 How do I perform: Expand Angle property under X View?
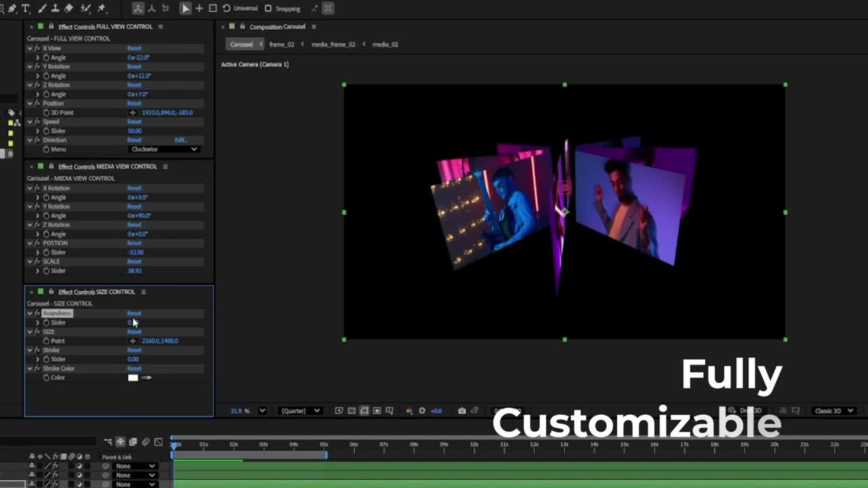[x=37, y=58]
